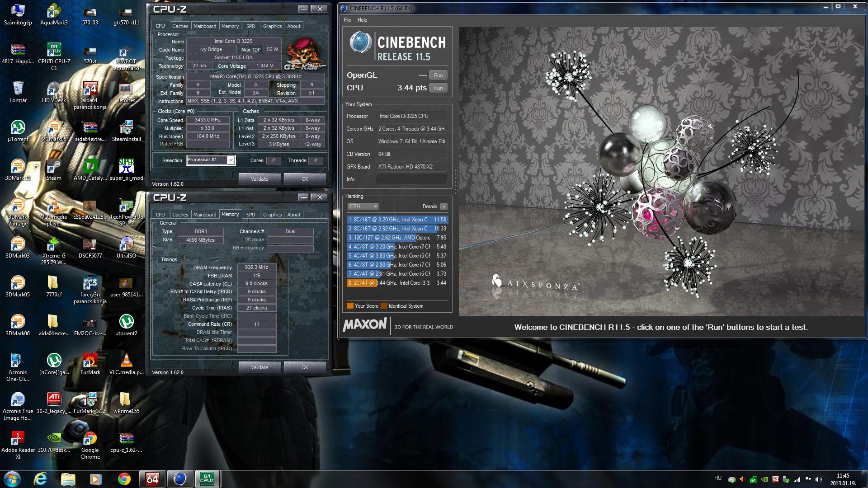Switch to Caches tab in top CPU-Z
This screenshot has width=868, height=488.
(x=180, y=26)
